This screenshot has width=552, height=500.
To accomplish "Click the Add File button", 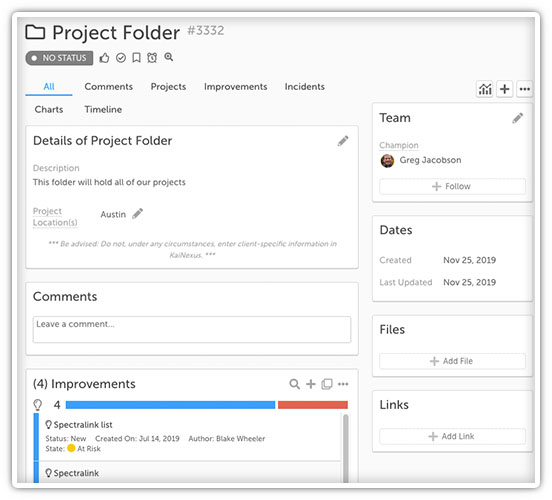I will (452, 361).
